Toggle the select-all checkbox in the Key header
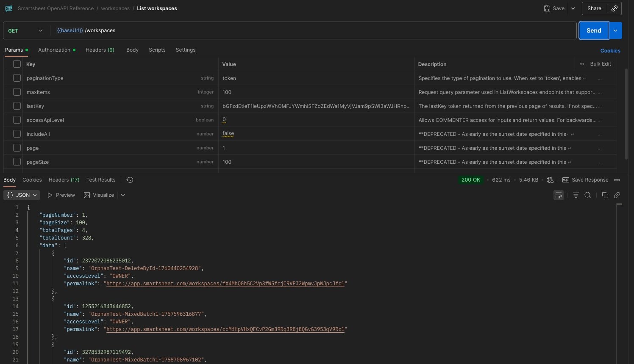Screen dimensions: 634x364 tap(17, 64)
